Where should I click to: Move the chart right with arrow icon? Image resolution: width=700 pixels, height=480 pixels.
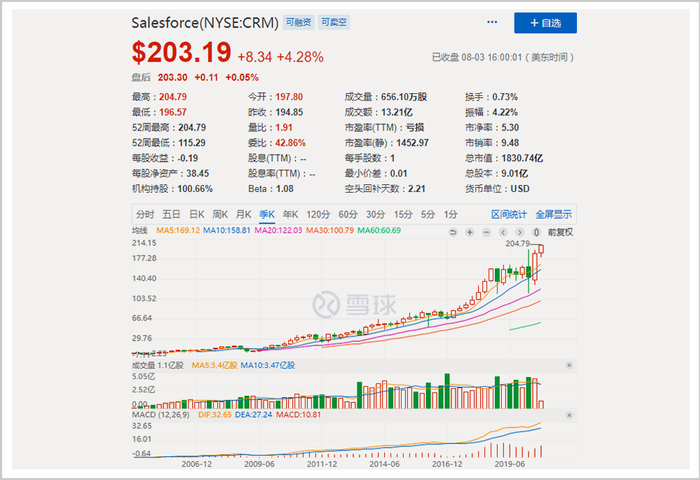coord(520,232)
